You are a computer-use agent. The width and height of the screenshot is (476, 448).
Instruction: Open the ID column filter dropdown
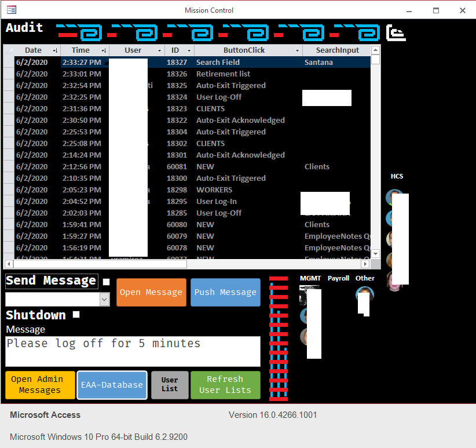point(189,50)
